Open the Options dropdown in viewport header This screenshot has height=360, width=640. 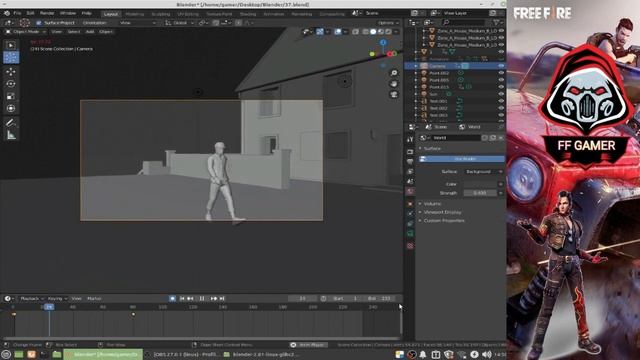point(388,23)
